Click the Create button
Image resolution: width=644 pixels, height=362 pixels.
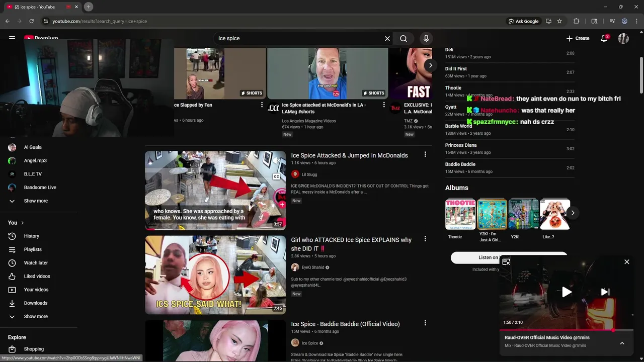coord(578,38)
